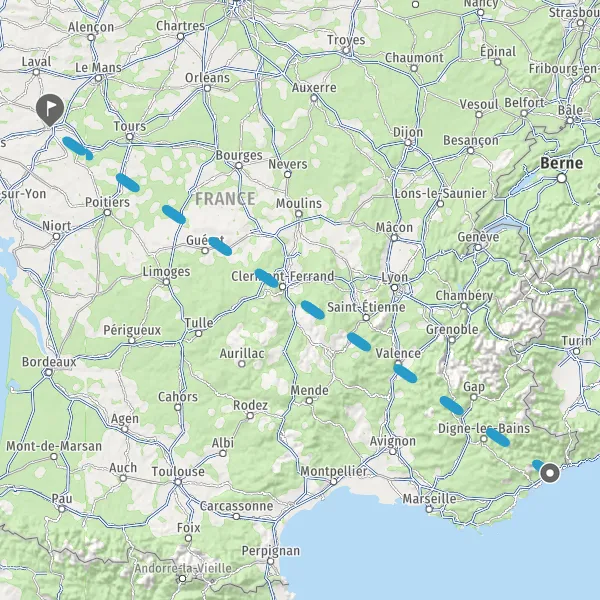600x600 pixels.
Task: Click the Berne capital marker
Action: pos(561,178)
